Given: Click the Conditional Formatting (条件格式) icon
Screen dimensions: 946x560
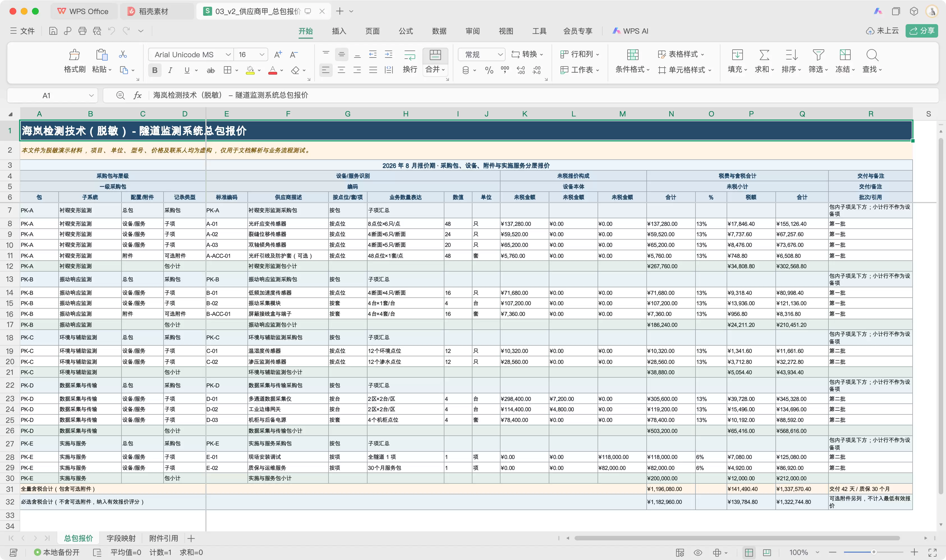Looking at the screenshot, I should [x=633, y=55].
